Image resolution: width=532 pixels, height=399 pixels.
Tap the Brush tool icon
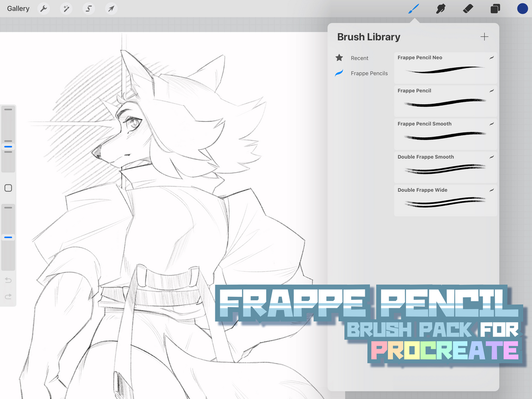(413, 8)
